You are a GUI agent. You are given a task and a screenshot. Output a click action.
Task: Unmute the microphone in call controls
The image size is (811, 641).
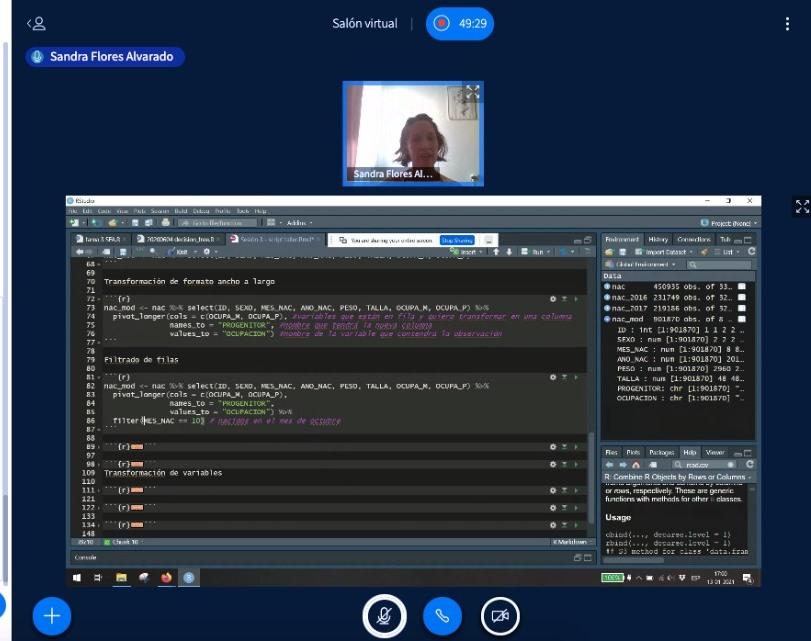point(384,616)
